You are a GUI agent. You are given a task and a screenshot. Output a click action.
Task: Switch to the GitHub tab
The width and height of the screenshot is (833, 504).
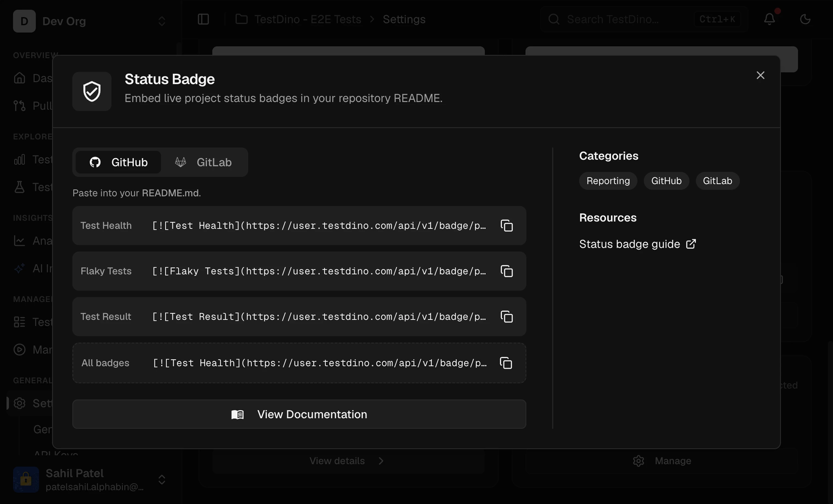pyautogui.click(x=118, y=162)
